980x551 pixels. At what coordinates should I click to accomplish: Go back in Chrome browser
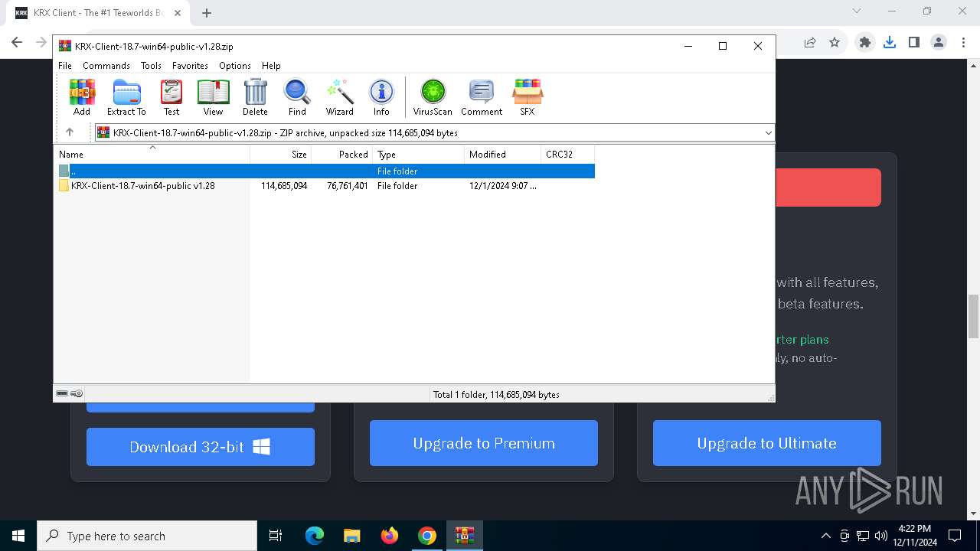(x=17, y=43)
